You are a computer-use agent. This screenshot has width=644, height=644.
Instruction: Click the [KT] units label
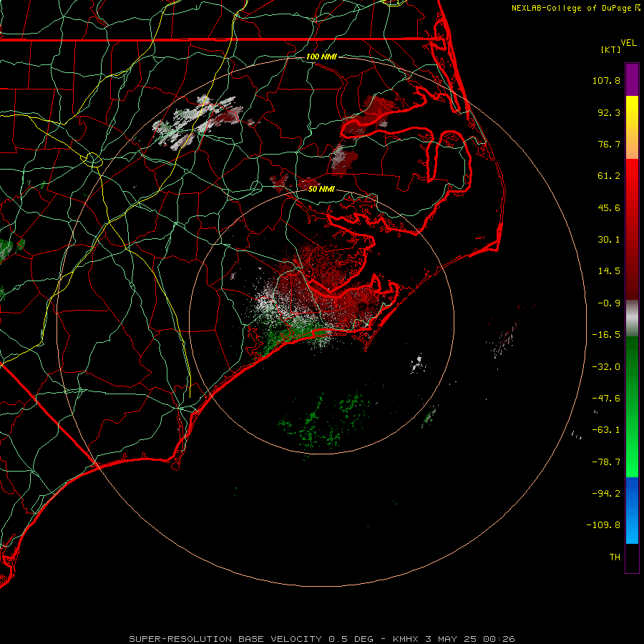pos(611,49)
